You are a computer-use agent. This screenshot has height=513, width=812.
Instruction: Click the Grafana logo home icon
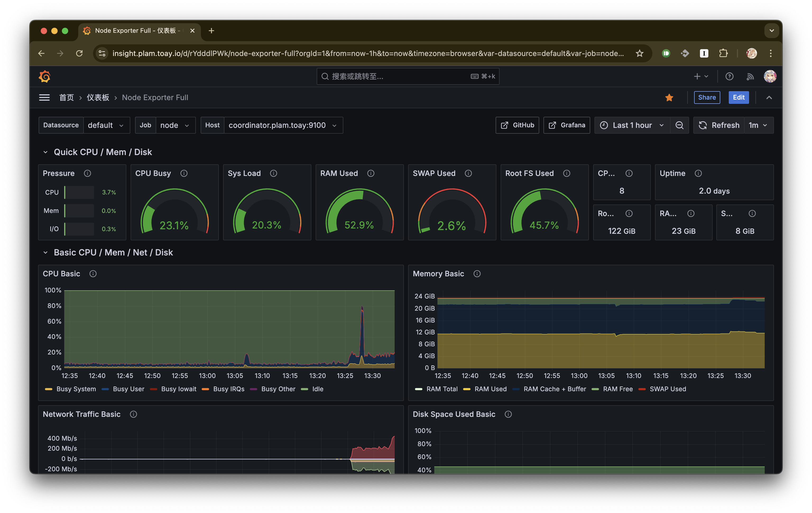coord(44,77)
